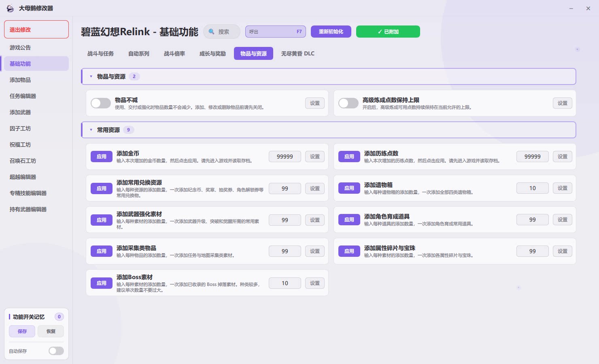Click the 添加常用兑换资源 quantity field
599x364 pixels.
[285, 188]
